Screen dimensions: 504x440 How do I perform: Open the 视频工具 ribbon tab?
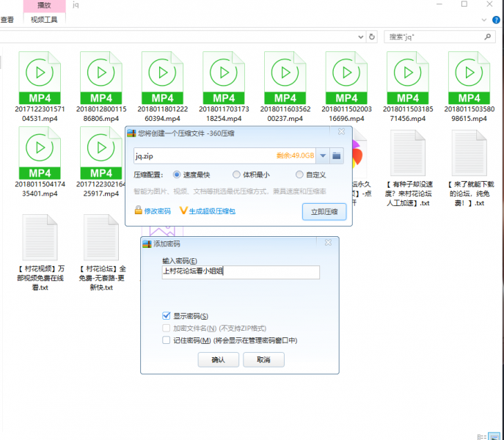tap(43, 20)
